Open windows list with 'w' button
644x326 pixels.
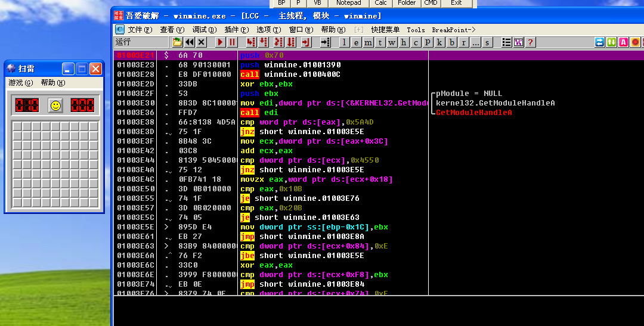pos(392,42)
